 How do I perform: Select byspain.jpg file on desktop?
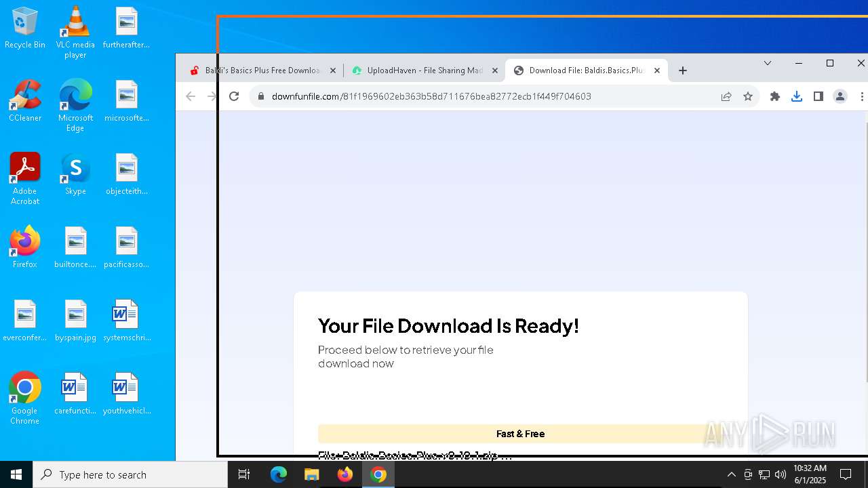coord(75,321)
